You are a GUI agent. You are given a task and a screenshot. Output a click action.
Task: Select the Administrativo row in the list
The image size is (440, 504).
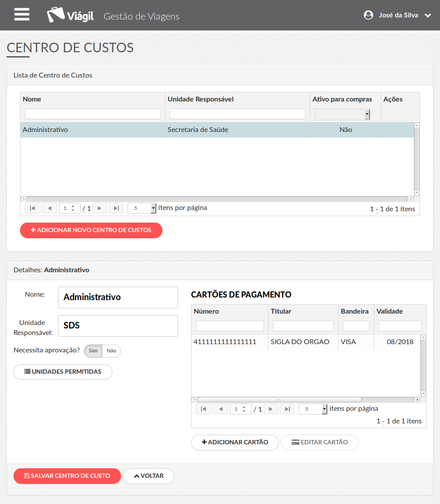[217, 130]
